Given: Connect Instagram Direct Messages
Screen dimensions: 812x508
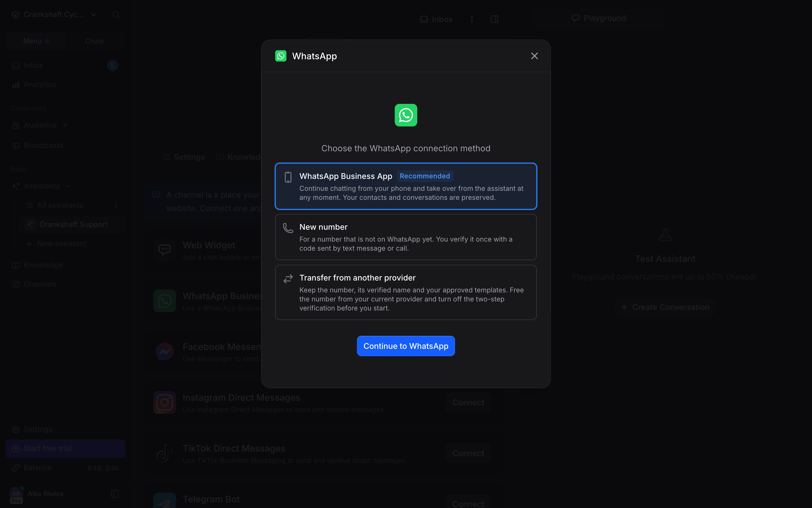Looking at the screenshot, I should 468,402.
